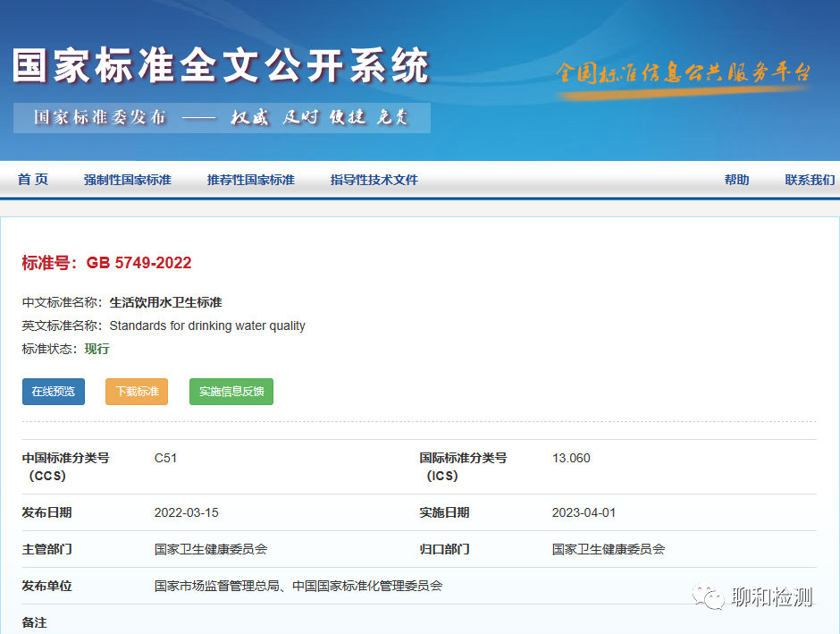The width and height of the screenshot is (840, 634).
Task: Open 推荐性国家标准 navigation tab
Action: pyautogui.click(x=250, y=180)
